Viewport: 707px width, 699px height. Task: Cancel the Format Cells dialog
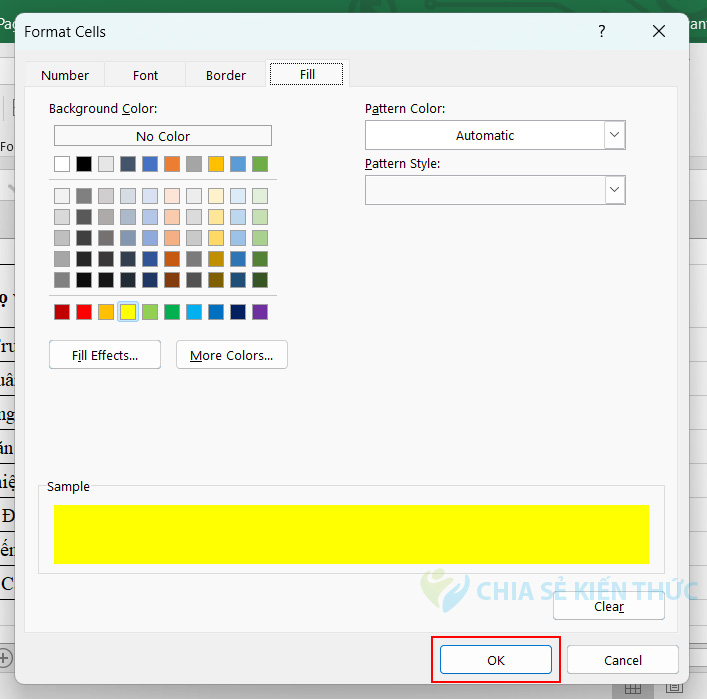(x=623, y=660)
